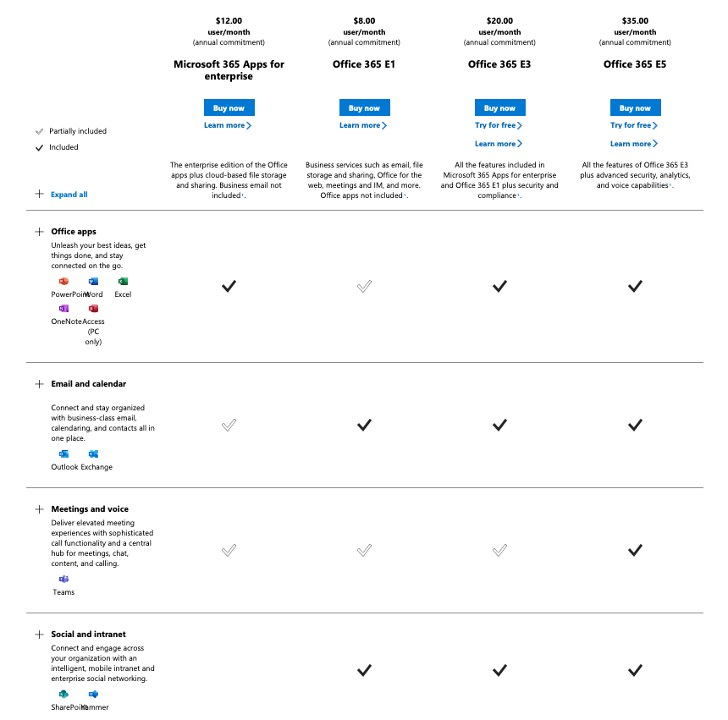Buy now Microsoft 365 Apps for enterprise

tap(229, 107)
